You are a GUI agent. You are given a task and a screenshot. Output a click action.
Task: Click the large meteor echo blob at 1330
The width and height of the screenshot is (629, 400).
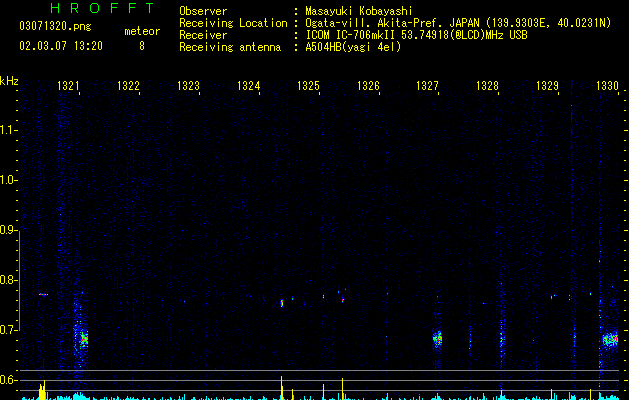point(610,340)
